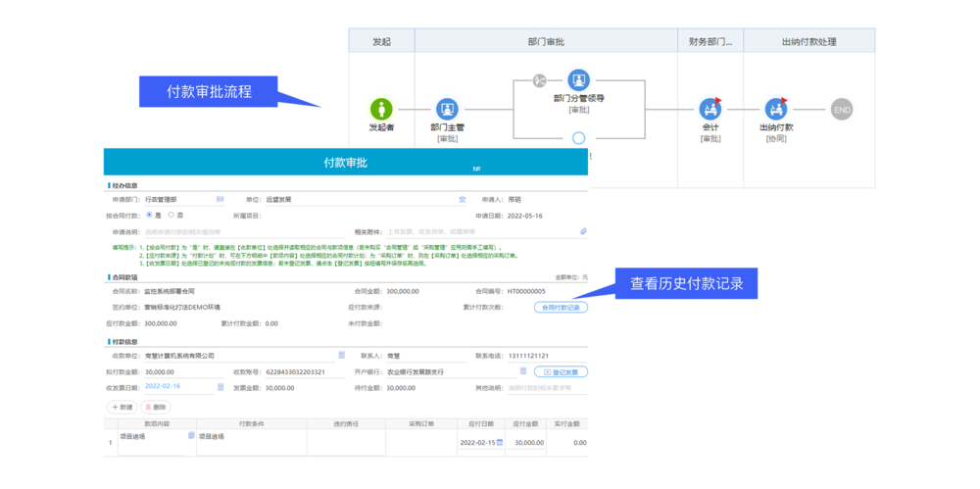The image size is (980, 489).
Task: Click the 新建 button
Action: click(x=122, y=407)
